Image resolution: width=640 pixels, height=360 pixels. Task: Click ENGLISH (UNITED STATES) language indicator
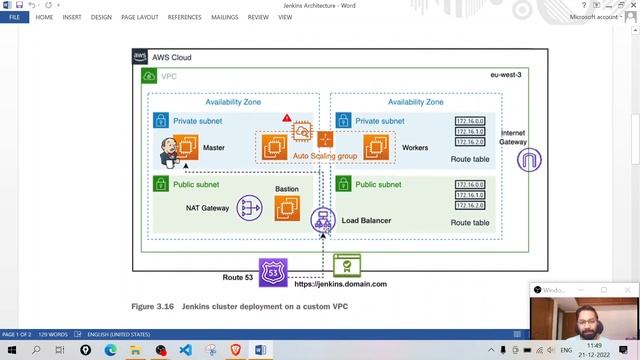(x=118, y=334)
